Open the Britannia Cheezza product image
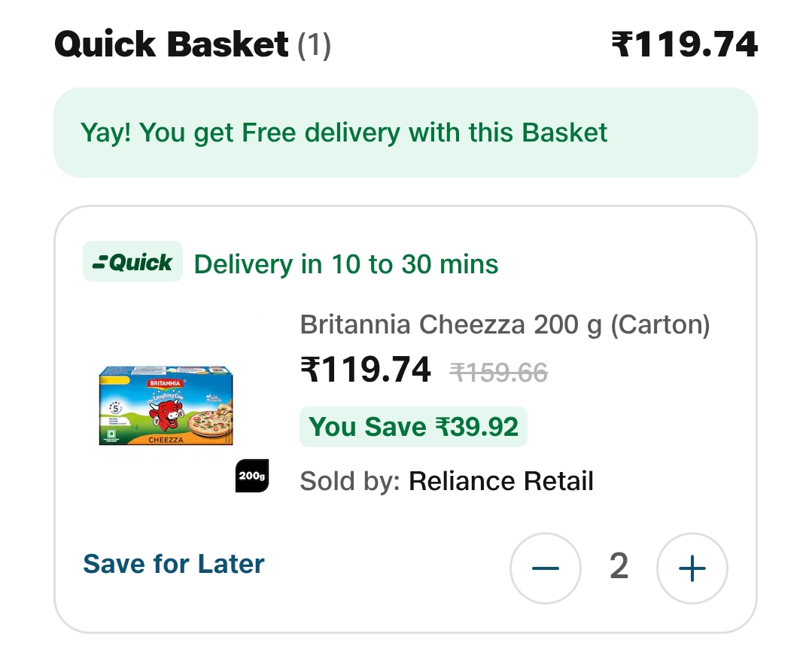 [166, 406]
